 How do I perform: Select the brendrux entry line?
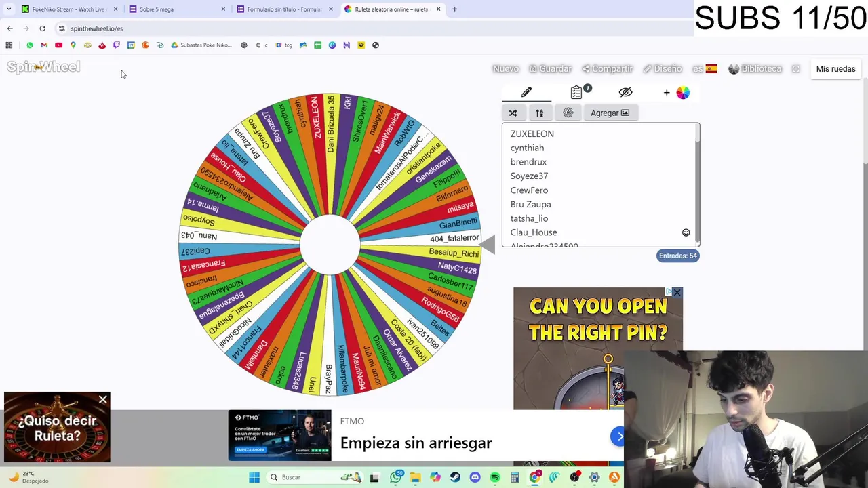[528, 162]
